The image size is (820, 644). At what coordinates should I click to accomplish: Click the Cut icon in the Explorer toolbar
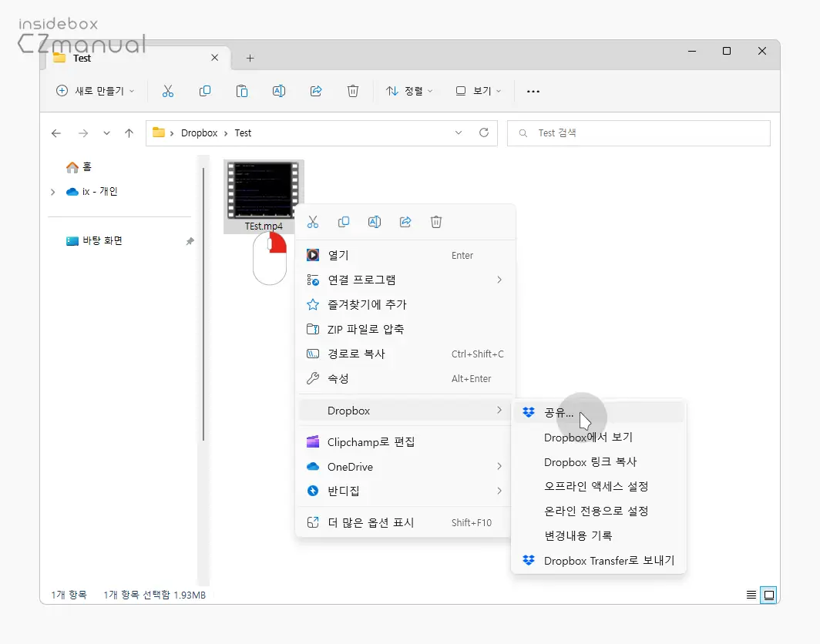tap(168, 91)
